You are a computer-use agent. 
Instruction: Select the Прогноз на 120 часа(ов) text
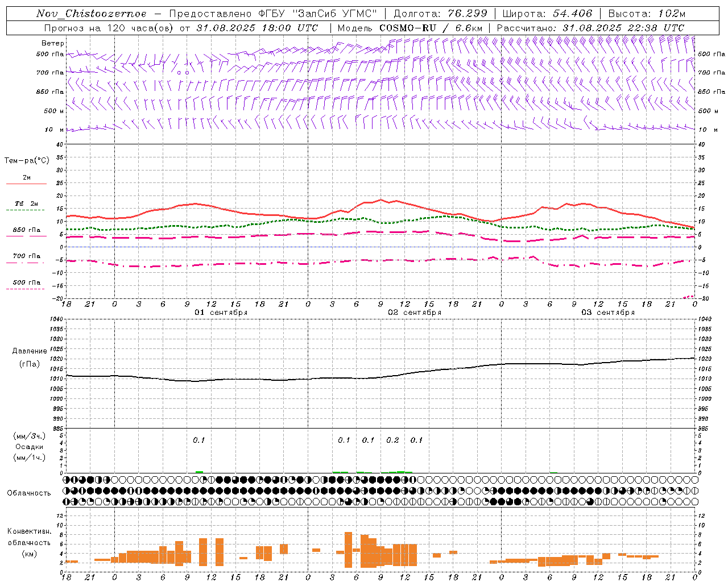point(110,28)
